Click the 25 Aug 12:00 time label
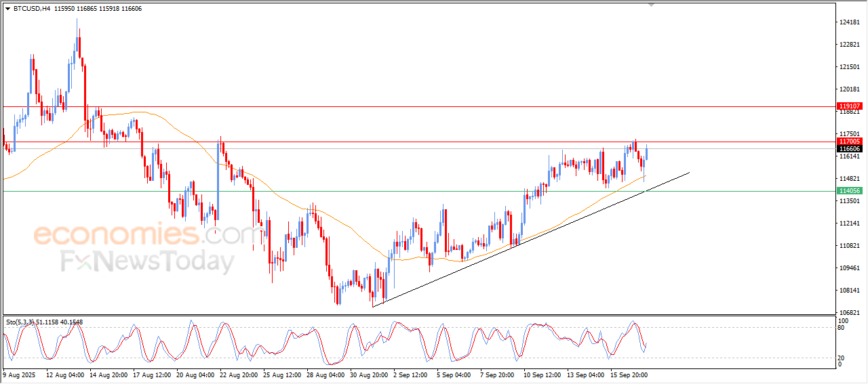 pos(282,374)
